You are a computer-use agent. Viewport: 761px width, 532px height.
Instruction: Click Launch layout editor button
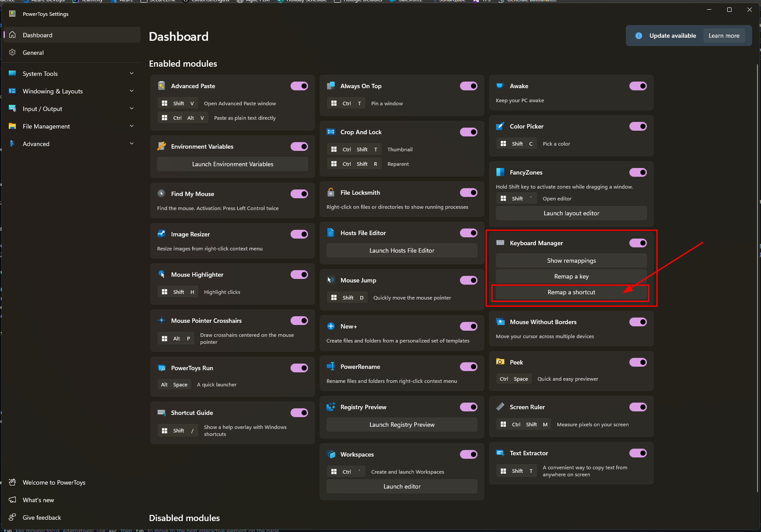[x=571, y=213]
